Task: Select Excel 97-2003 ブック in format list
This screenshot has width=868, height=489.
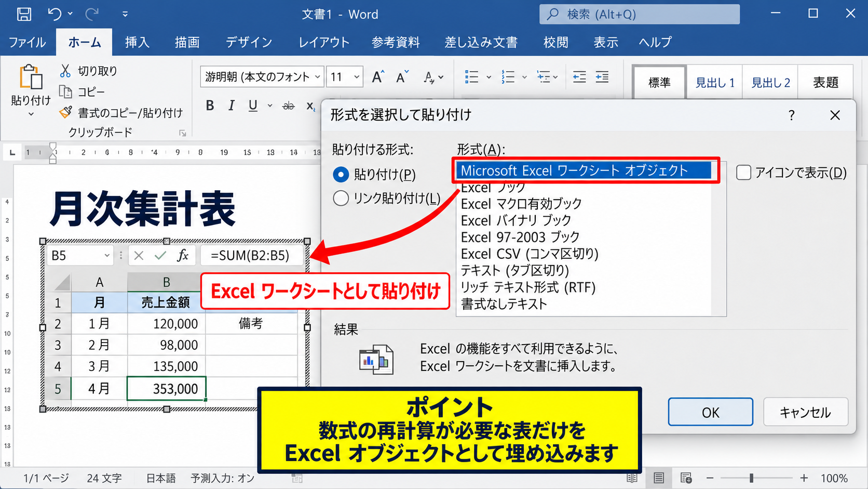Action: tap(520, 237)
